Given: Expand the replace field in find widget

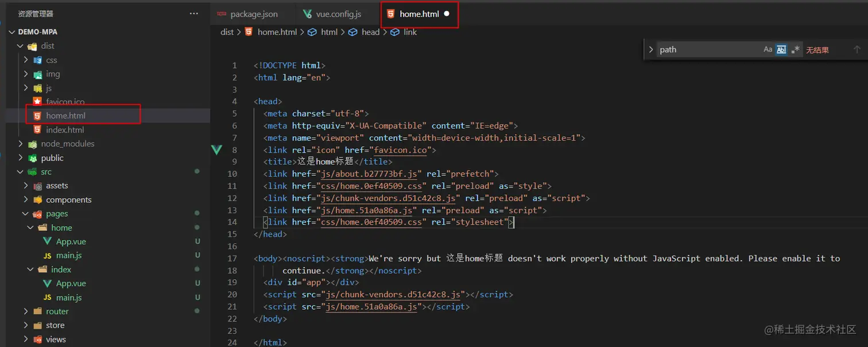Looking at the screenshot, I should [x=651, y=49].
